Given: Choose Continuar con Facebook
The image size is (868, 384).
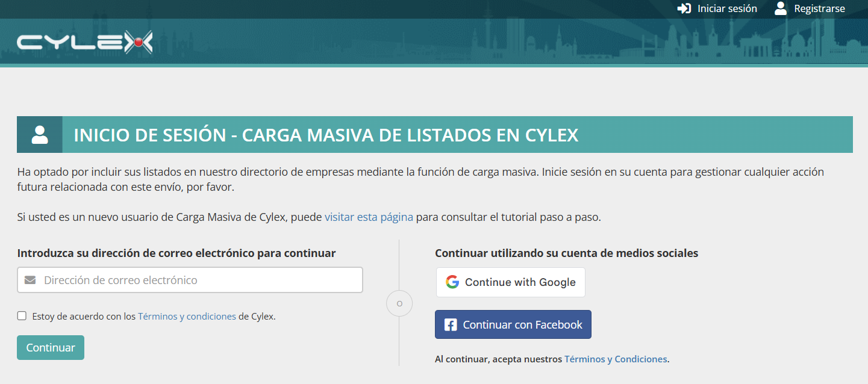Looking at the screenshot, I should click(513, 324).
